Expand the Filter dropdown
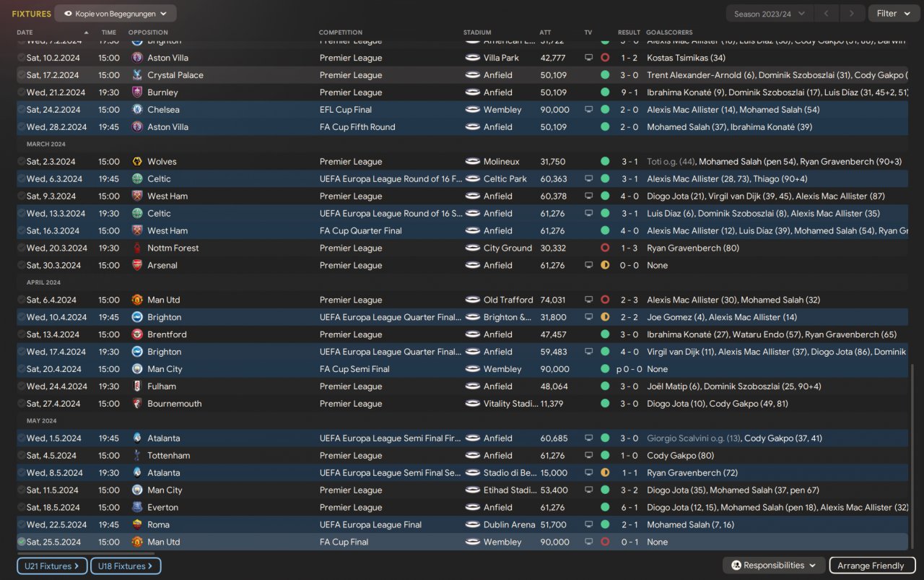Image resolution: width=924 pixels, height=580 pixels. pos(894,14)
